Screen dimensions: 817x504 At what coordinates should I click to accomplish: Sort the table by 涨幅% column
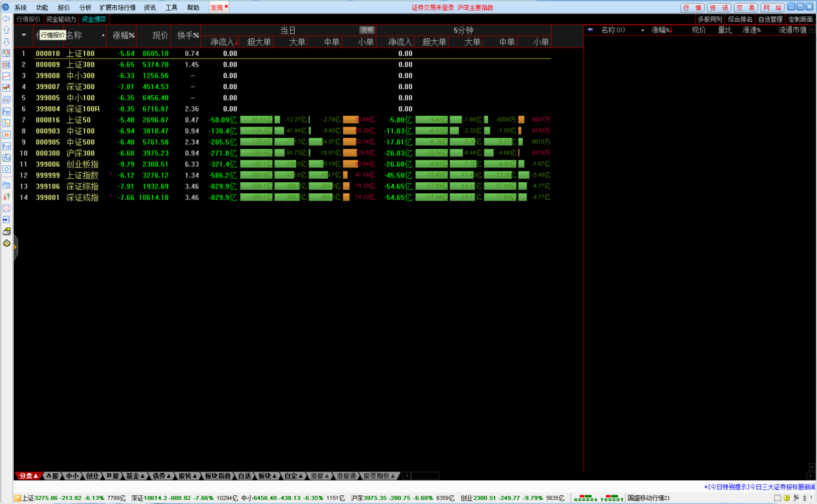click(123, 35)
